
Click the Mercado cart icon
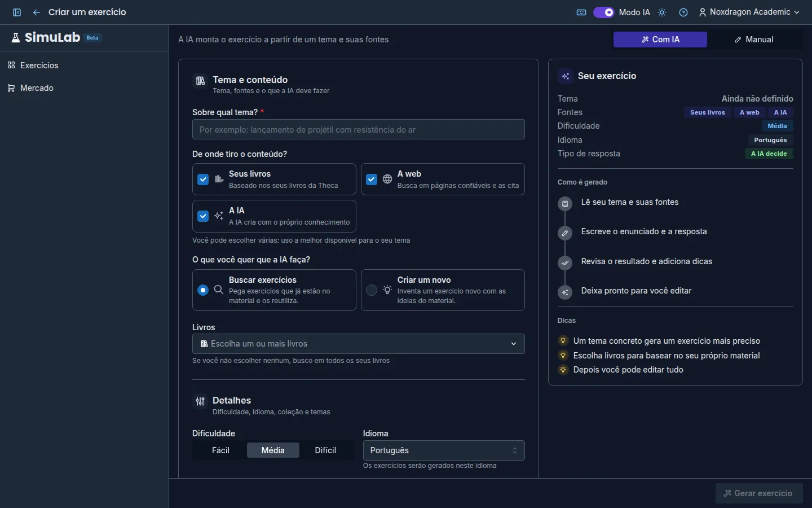click(11, 88)
